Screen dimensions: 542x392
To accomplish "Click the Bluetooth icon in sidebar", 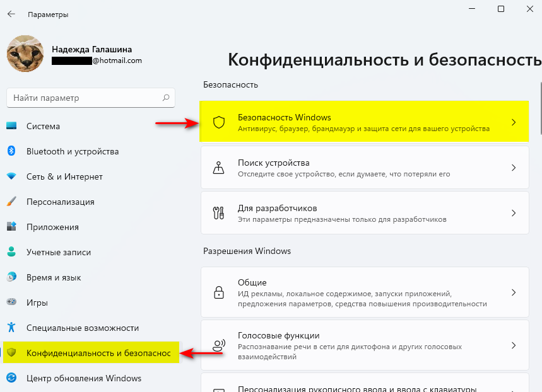I will (x=11, y=151).
